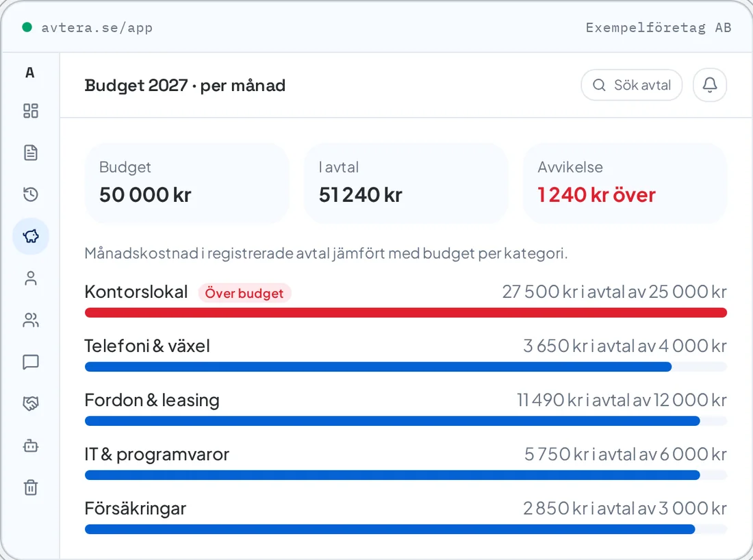Open the history clock icon in sidebar

pos(31,194)
